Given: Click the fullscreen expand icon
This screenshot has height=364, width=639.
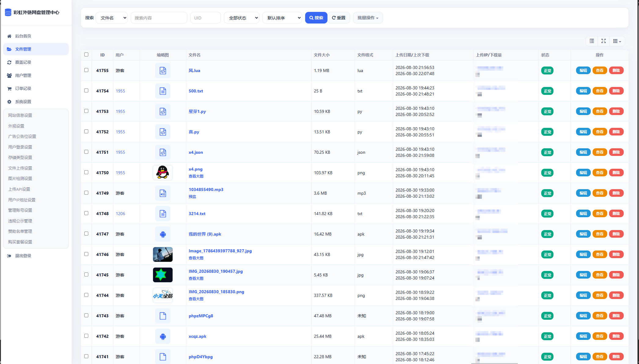Looking at the screenshot, I should click(604, 41).
